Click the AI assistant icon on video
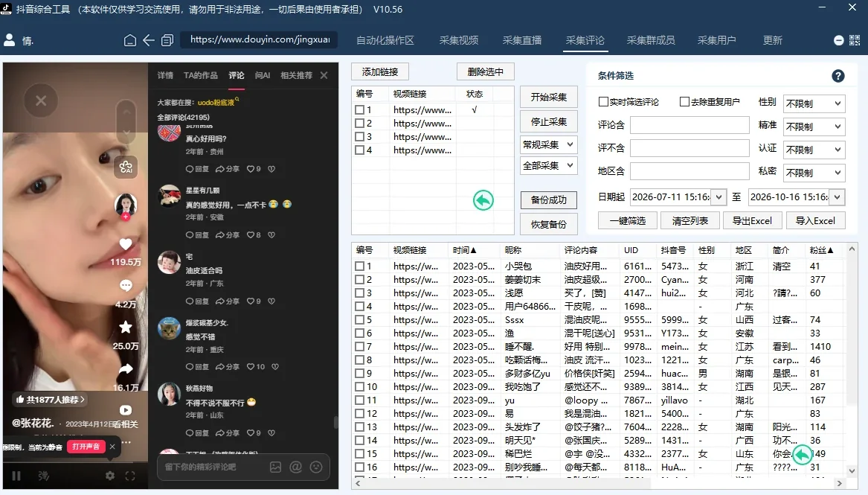The image size is (868, 495). tap(126, 167)
